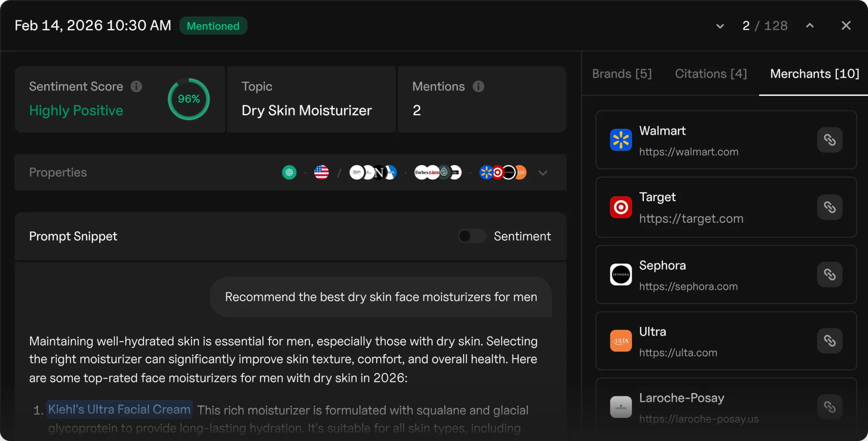
Task: Click the Walmart copy link icon
Action: (x=830, y=140)
